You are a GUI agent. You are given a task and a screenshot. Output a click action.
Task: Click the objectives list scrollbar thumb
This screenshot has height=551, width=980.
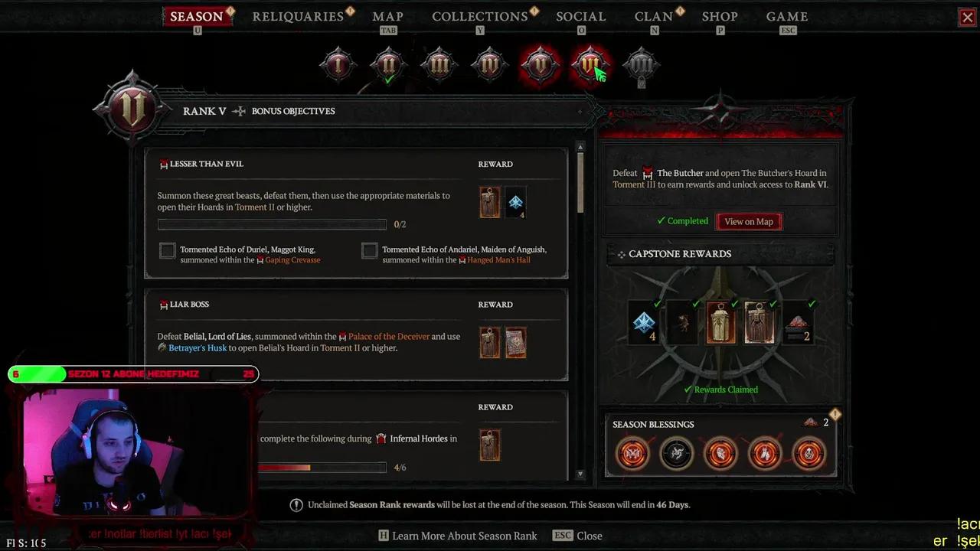coord(580,182)
